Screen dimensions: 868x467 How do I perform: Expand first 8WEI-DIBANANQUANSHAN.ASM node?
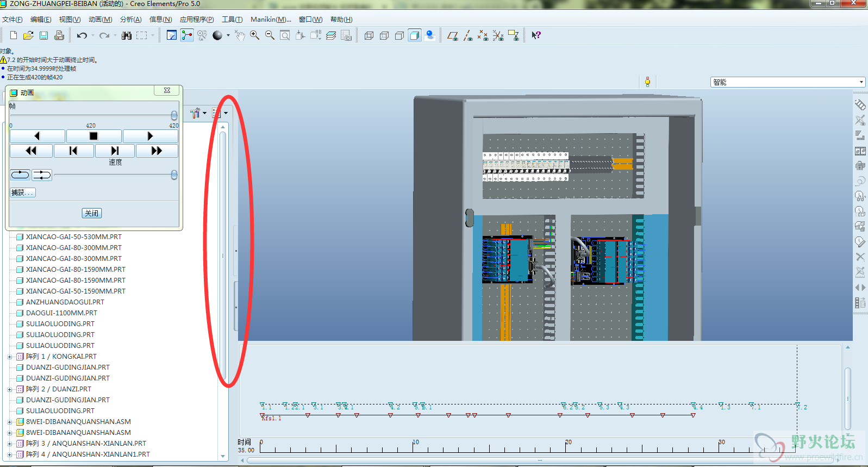click(x=9, y=422)
